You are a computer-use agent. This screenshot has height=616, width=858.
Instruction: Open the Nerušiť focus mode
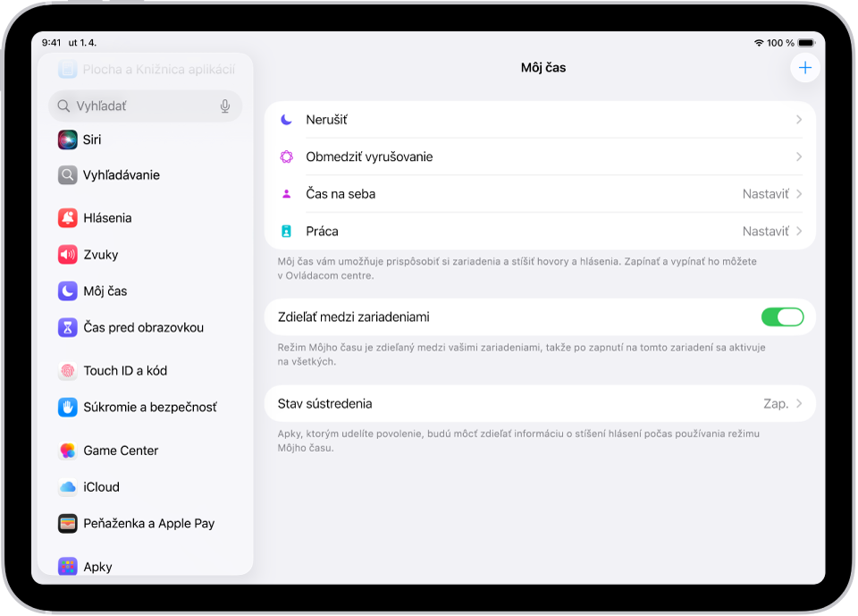[540, 120]
